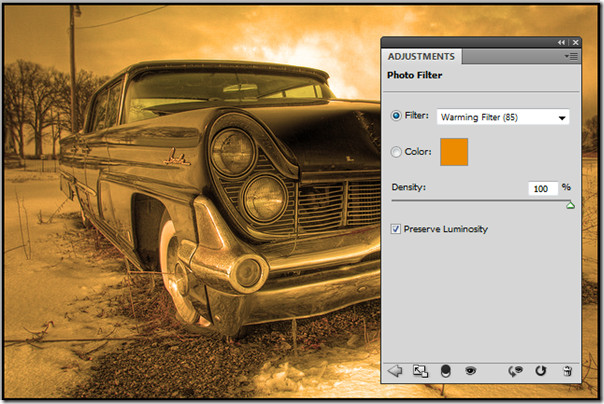The height and width of the screenshot is (404, 604).
Task: Click the Density slider handle
Action: point(570,205)
